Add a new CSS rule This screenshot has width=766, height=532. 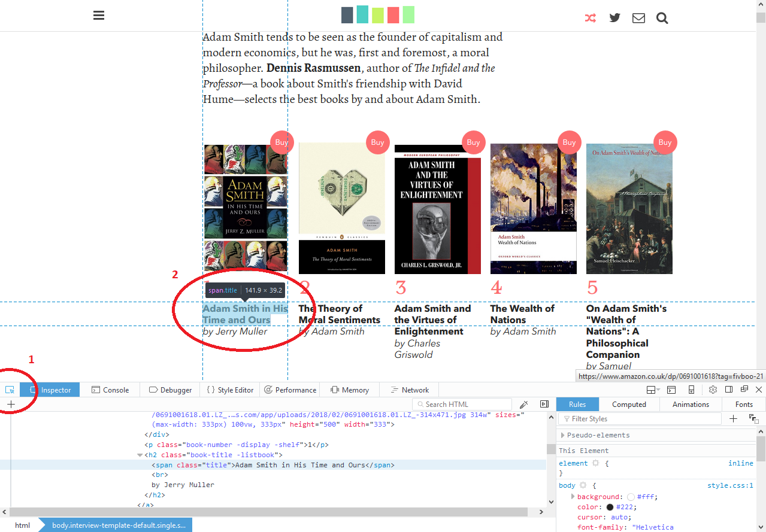click(x=733, y=419)
